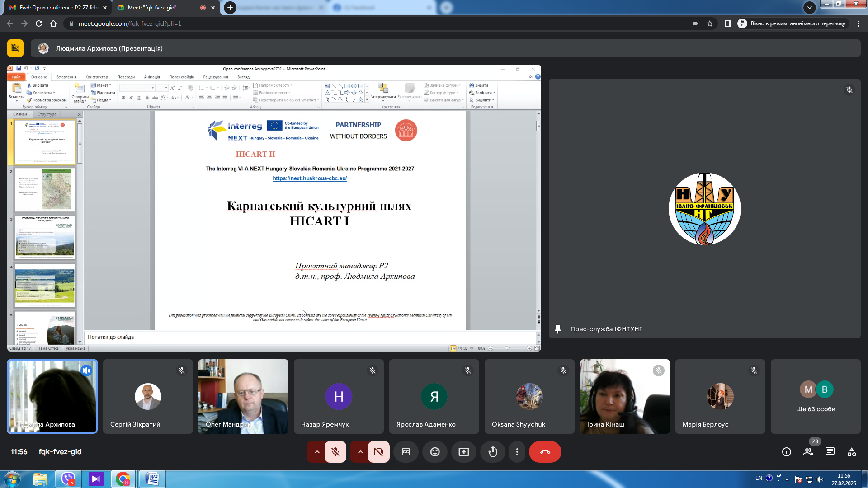Turn on the camera toggle

[x=379, y=452]
